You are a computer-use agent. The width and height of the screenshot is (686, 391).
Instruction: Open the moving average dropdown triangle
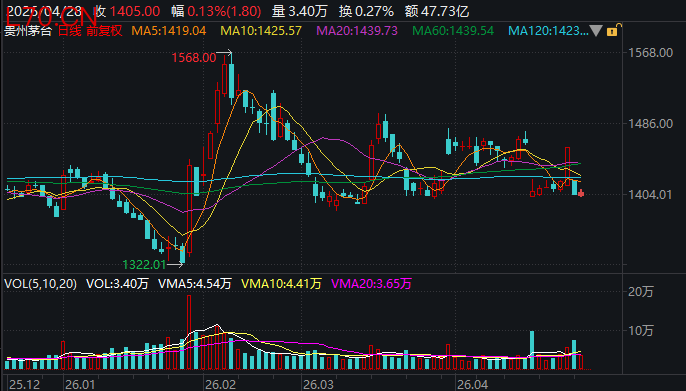pos(596,31)
